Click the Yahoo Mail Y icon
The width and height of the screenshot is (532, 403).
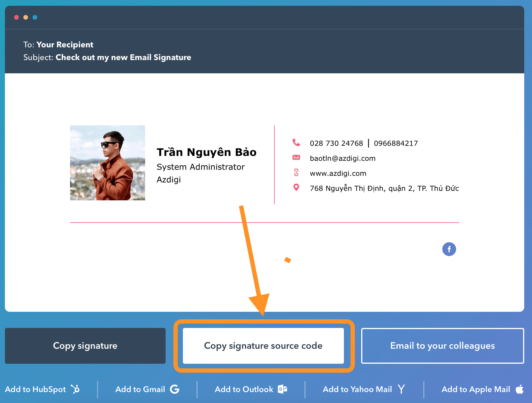401,389
